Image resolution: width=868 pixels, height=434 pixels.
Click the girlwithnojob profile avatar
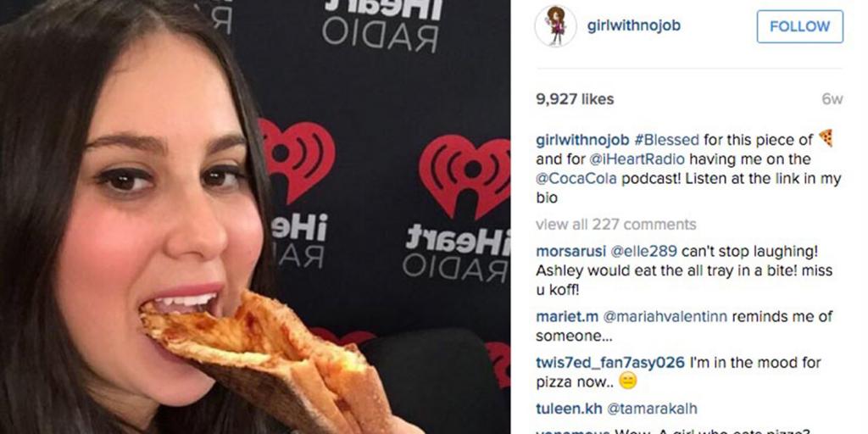tap(555, 26)
